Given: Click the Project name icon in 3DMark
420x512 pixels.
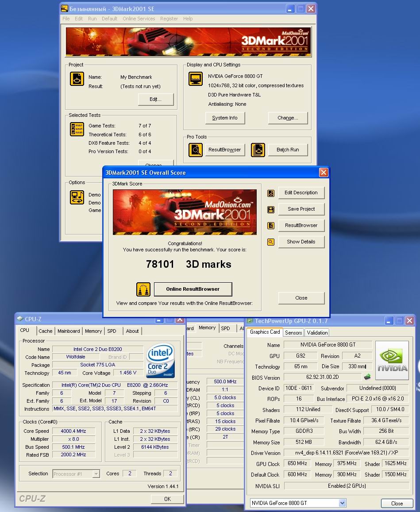Looking at the screenshot, I should pos(77,79).
